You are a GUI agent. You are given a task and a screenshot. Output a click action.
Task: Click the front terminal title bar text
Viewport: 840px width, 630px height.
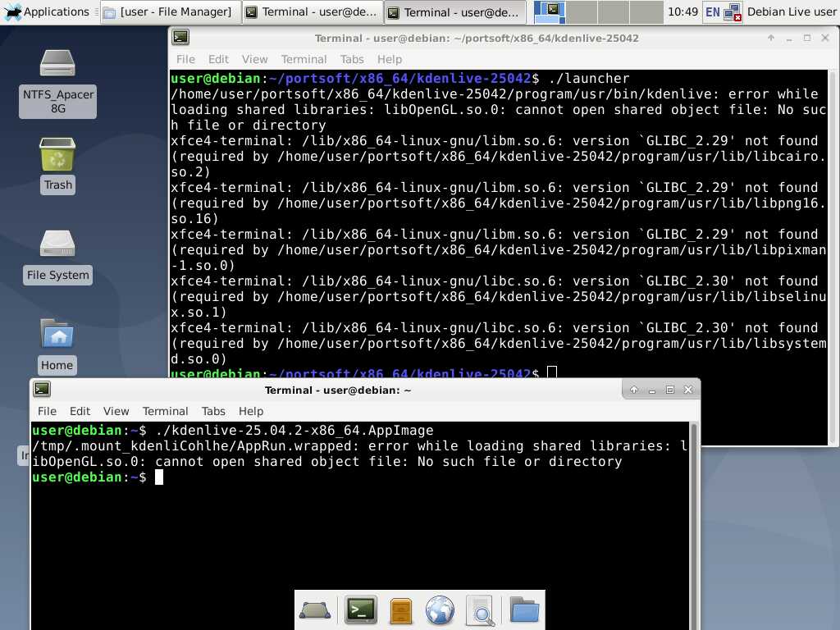click(337, 390)
